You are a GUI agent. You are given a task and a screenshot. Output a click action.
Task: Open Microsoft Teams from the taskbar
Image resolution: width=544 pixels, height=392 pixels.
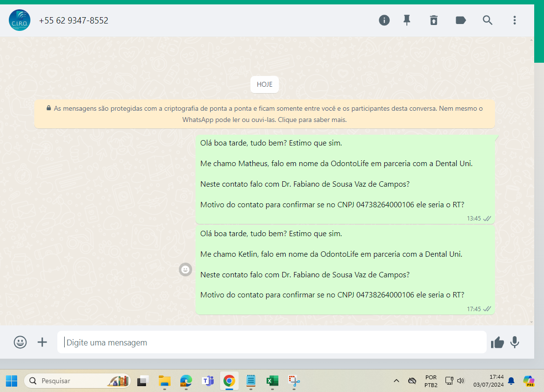pyautogui.click(x=208, y=381)
